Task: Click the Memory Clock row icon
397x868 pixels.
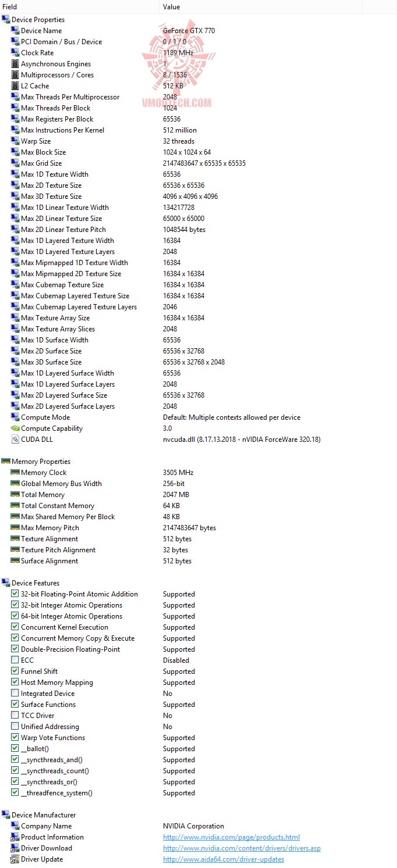Action: click(15, 473)
